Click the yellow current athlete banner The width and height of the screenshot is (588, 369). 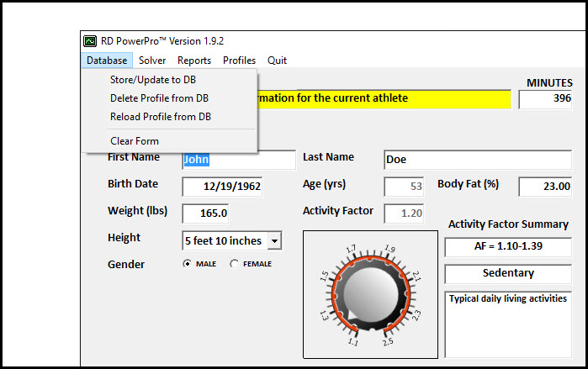384,99
